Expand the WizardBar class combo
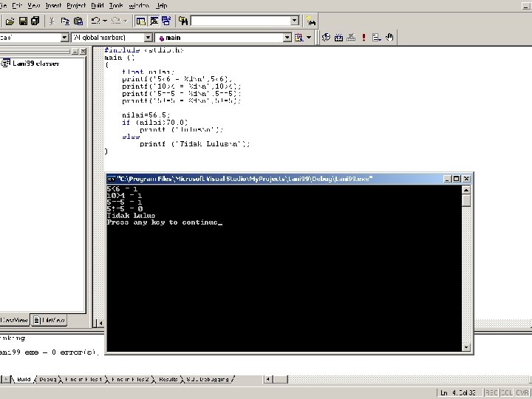The height and width of the screenshot is (399, 532). (x=65, y=38)
